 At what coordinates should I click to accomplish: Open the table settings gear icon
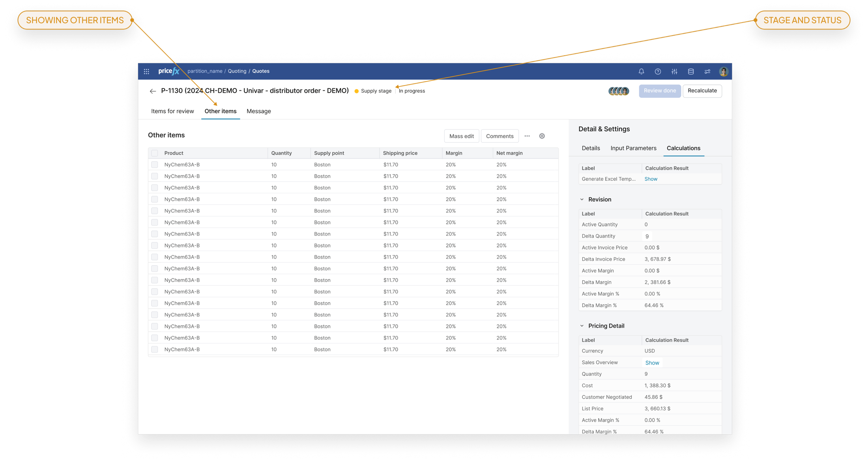[542, 136]
